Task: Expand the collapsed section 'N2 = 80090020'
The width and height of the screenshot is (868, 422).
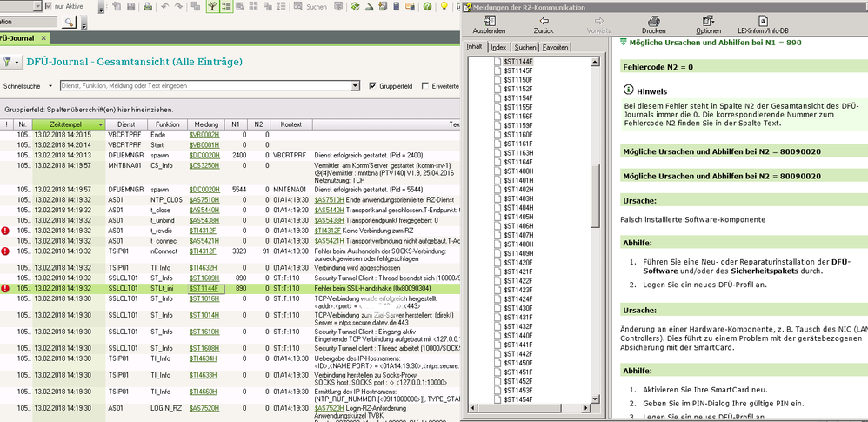Action: coord(722,151)
